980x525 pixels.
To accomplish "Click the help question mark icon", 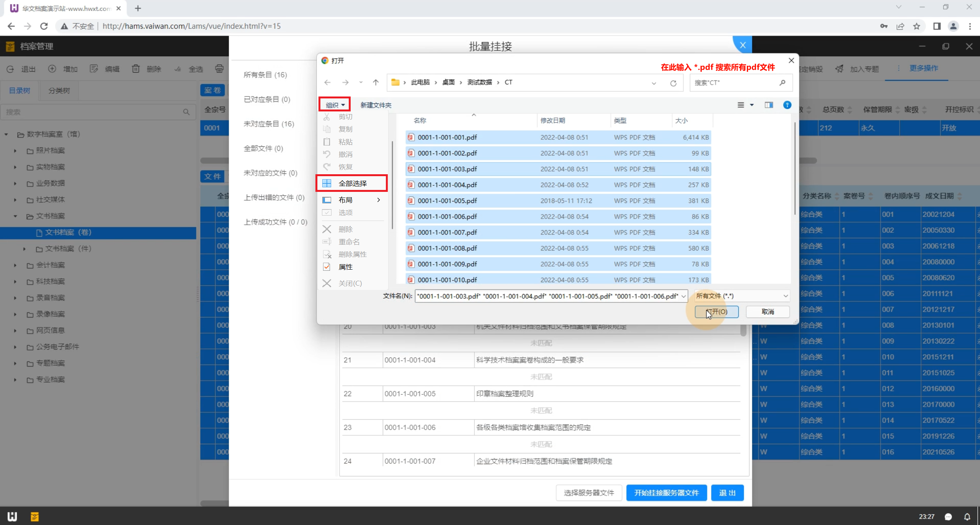I will [787, 105].
